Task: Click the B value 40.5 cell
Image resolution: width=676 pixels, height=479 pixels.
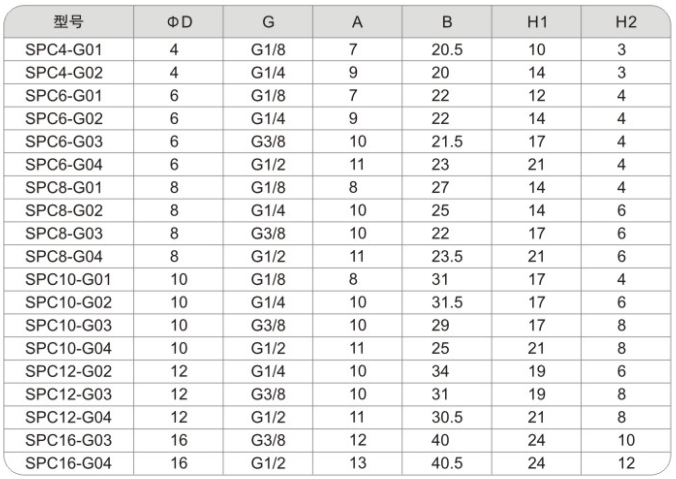Action: [x=447, y=463]
